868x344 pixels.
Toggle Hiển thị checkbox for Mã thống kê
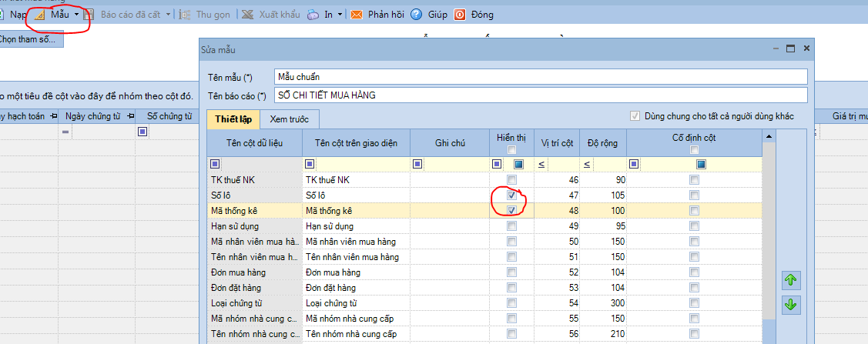pyautogui.click(x=511, y=211)
